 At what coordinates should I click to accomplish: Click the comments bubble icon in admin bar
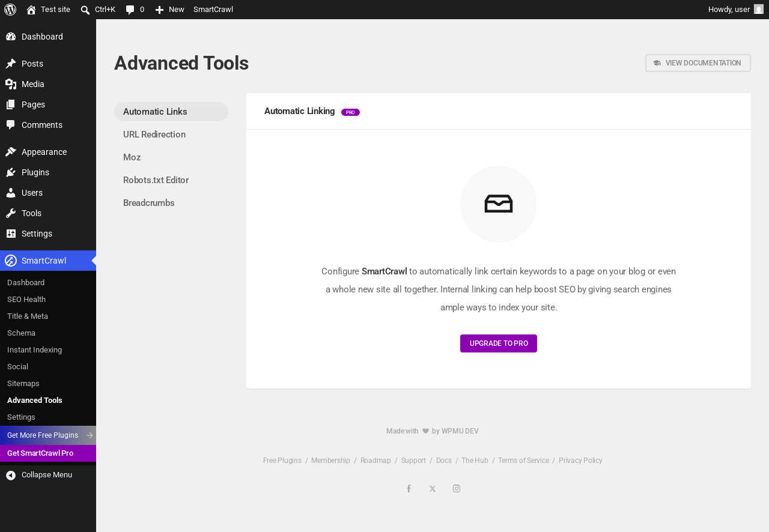coord(130,10)
